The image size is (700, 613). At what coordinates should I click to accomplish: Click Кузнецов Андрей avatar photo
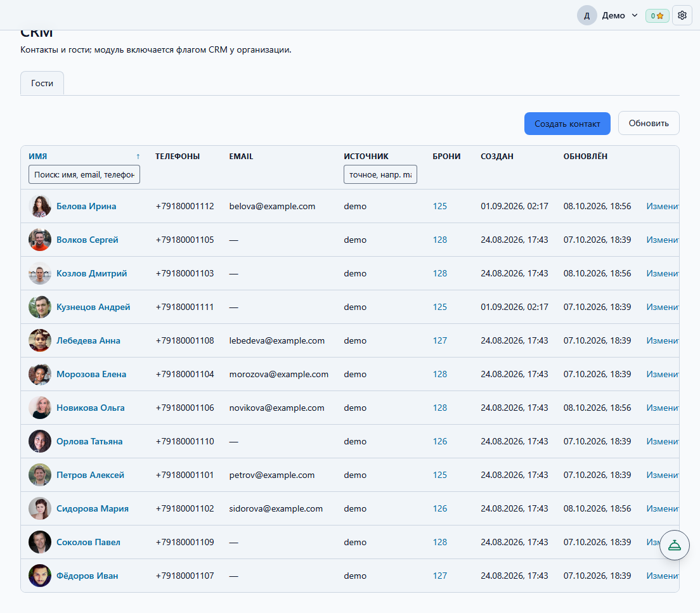coord(40,307)
